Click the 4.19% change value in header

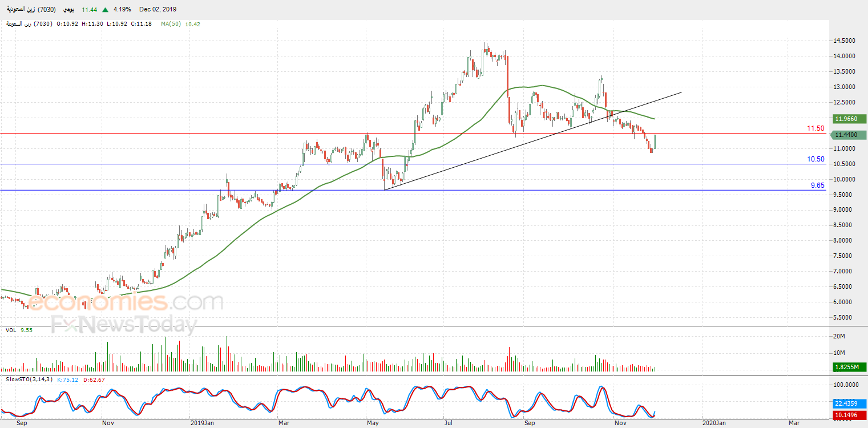point(122,10)
